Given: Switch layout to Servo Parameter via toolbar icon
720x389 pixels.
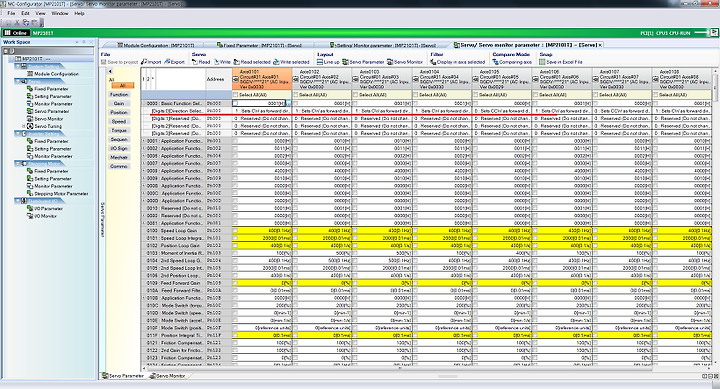Looking at the screenshot, I should pos(345,62).
